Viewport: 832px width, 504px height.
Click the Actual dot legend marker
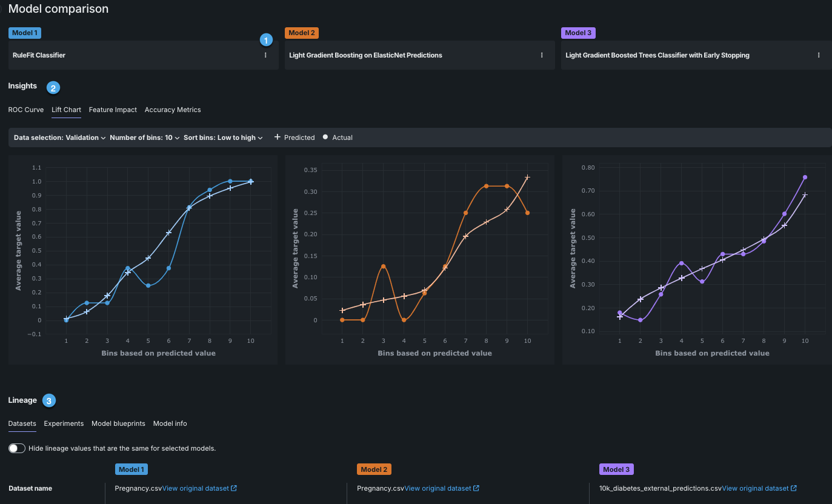pyautogui.click(x=325, y=138)
